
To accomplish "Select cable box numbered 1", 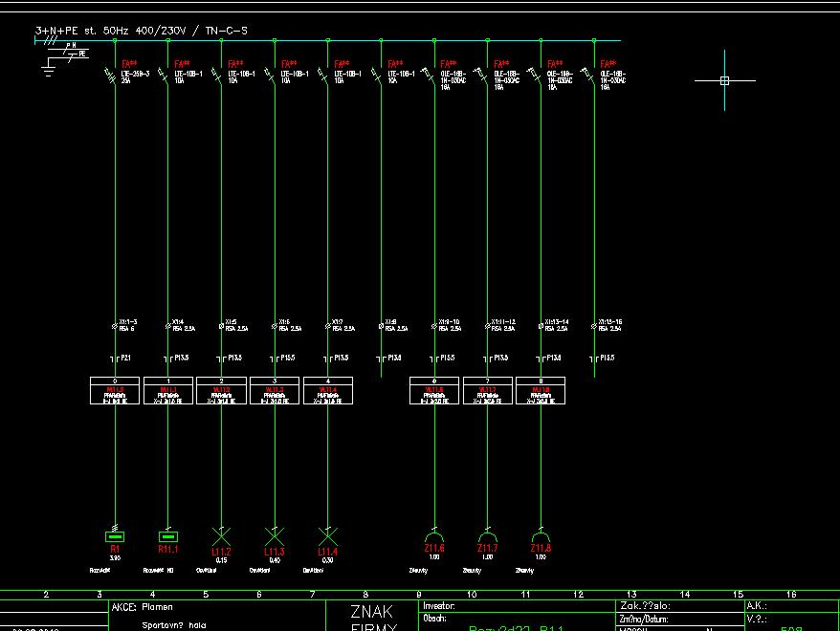I will (x=168, y=391).
